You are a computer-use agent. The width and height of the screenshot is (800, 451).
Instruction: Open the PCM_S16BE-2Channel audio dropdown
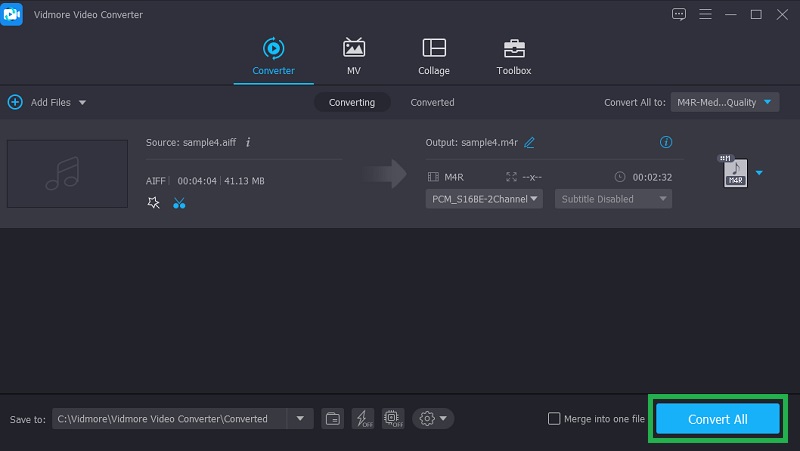484,199
